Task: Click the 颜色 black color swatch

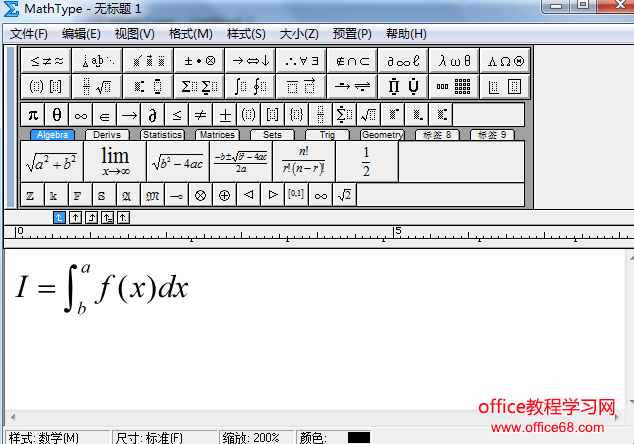Action: (359, 438)
